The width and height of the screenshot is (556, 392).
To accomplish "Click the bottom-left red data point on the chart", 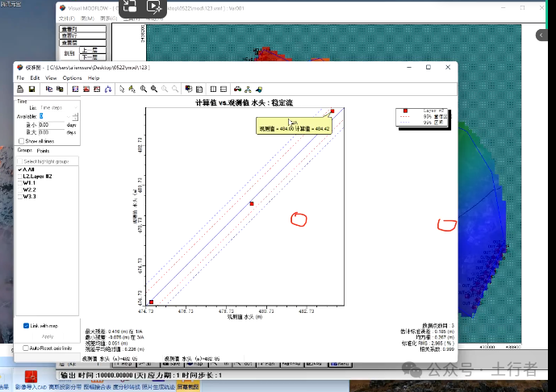I will pos(152,302).
